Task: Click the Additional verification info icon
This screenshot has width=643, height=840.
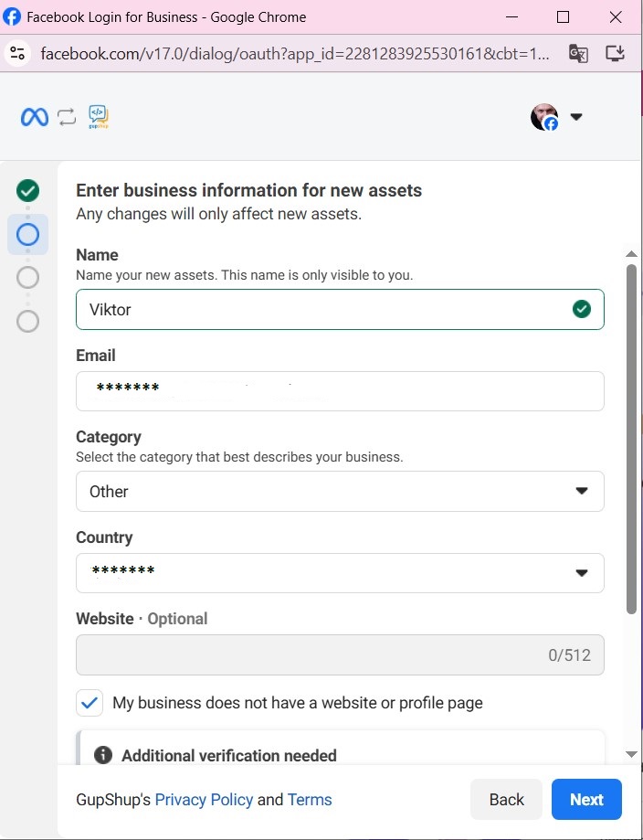Action: pos(103,755)
